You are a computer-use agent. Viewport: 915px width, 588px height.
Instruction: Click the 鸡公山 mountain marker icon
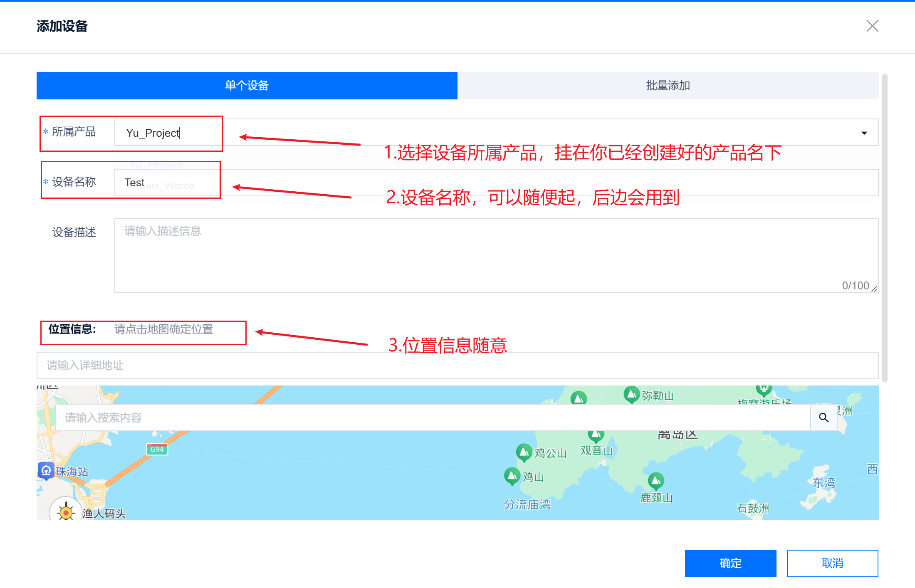[x=524, y=452]
